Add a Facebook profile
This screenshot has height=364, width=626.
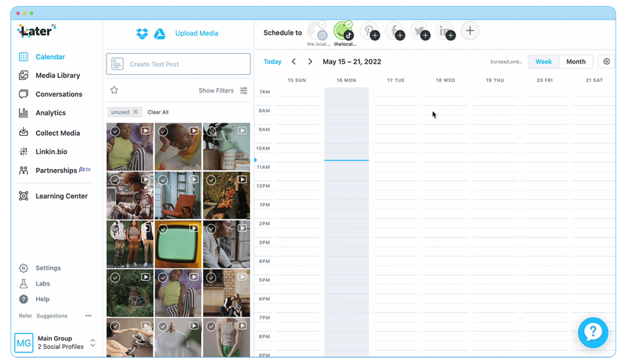click(395, 31)
